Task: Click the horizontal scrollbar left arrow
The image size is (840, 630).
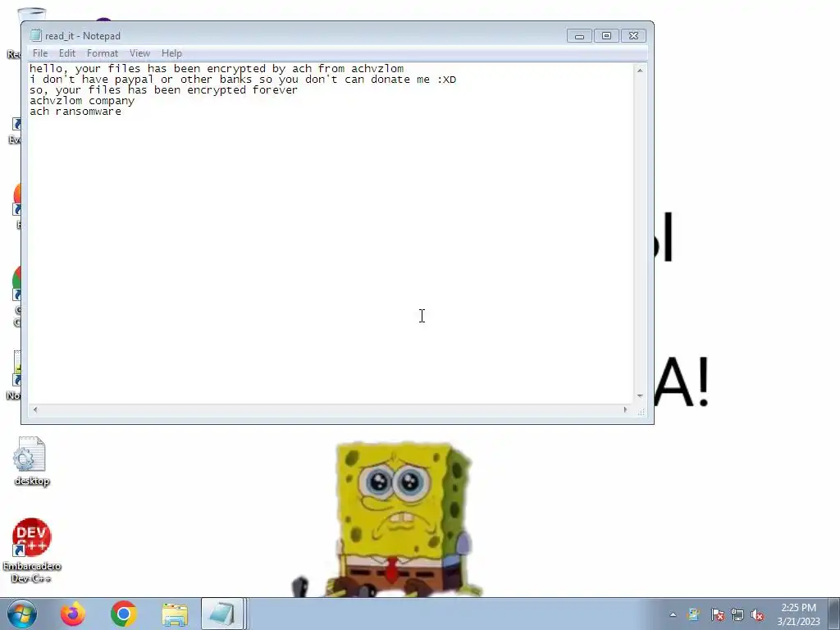Action: click(35, 410)
